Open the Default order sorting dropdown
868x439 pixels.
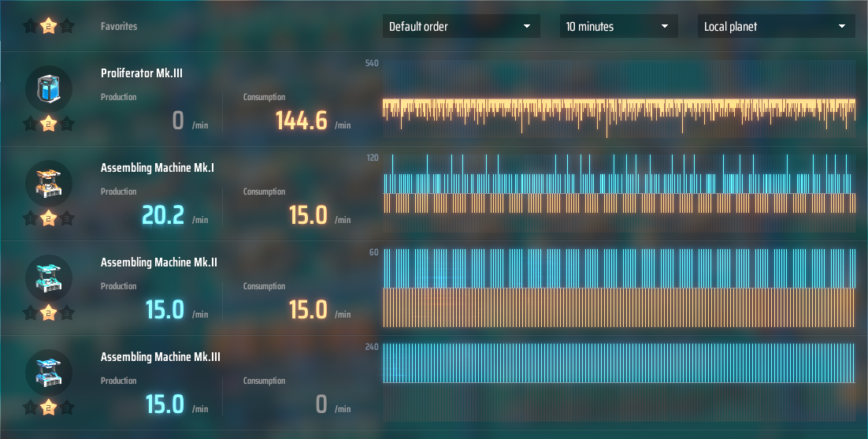[461, 27]
